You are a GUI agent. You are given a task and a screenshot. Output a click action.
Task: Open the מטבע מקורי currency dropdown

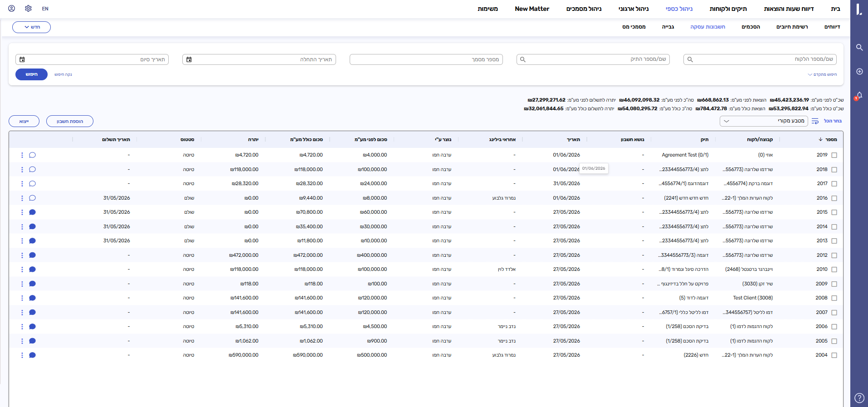[764, 121]
